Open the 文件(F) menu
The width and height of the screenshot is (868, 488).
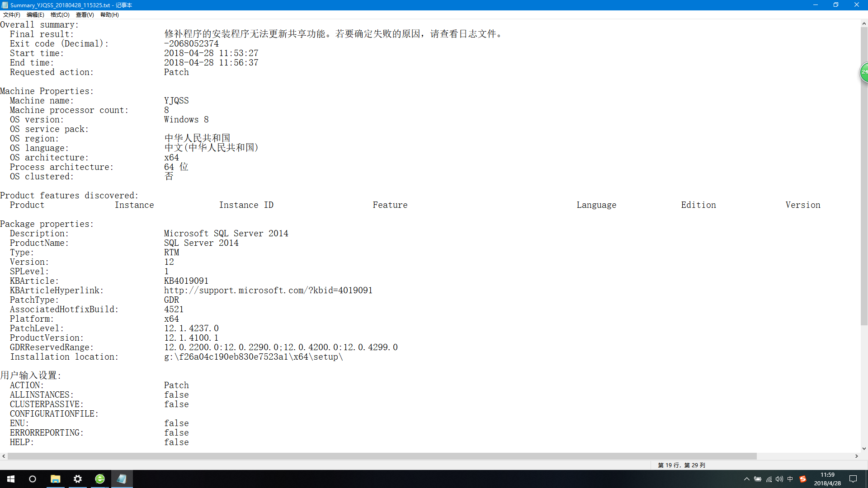click(x=11, y=15)
